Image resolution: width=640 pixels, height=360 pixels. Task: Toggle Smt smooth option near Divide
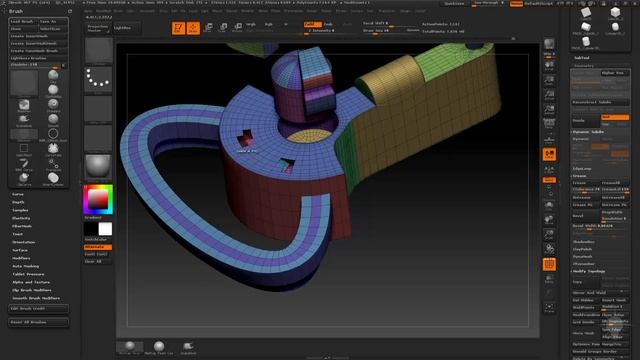(615, 118)
